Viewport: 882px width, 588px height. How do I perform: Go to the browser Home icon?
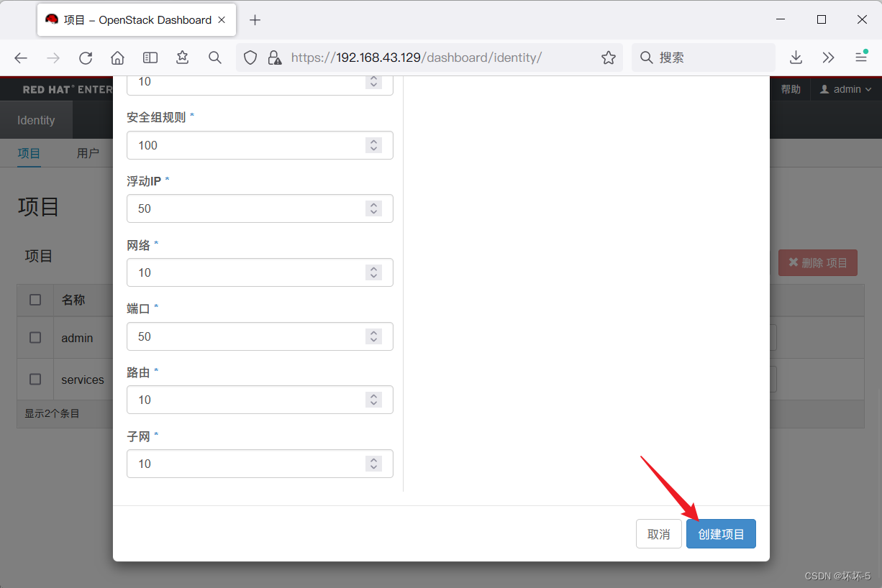coord(117,58)
